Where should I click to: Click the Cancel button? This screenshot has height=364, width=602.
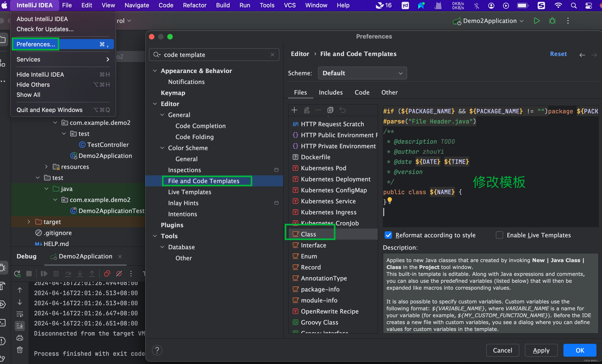[x=502, y=350]
